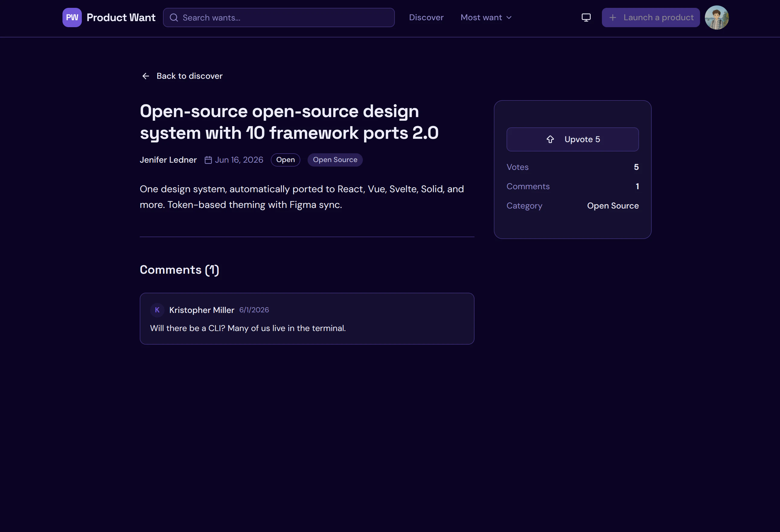
Task: Click the Open status badge
Action: 285,160
